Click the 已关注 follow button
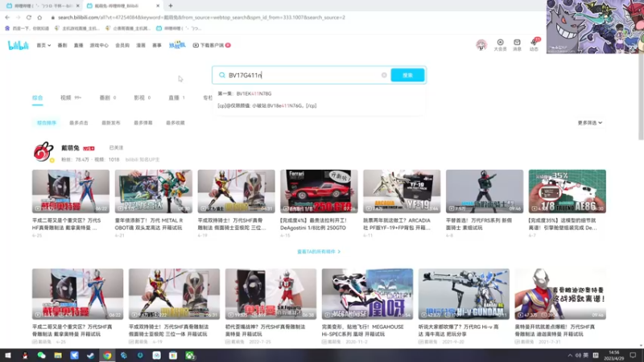 (116, 148)
